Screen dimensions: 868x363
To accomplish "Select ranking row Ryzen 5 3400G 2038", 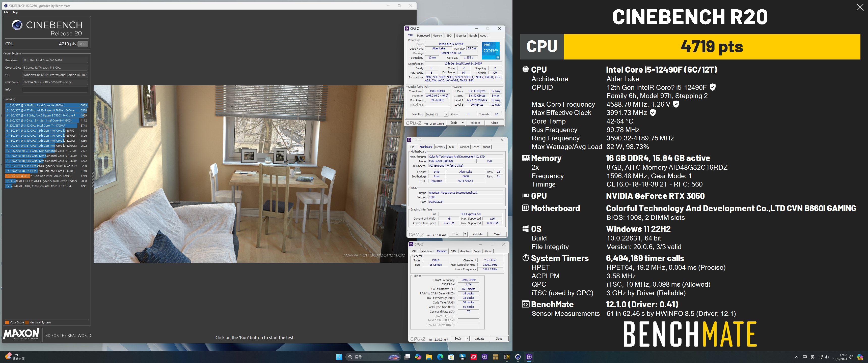I will pos(46,181).
